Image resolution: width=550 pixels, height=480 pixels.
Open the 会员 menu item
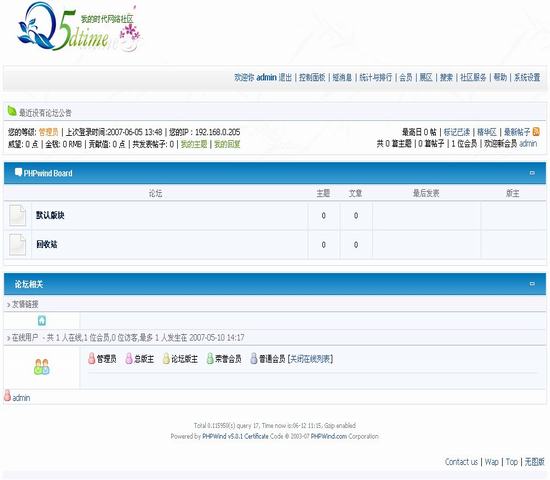[x=406, y=77]
